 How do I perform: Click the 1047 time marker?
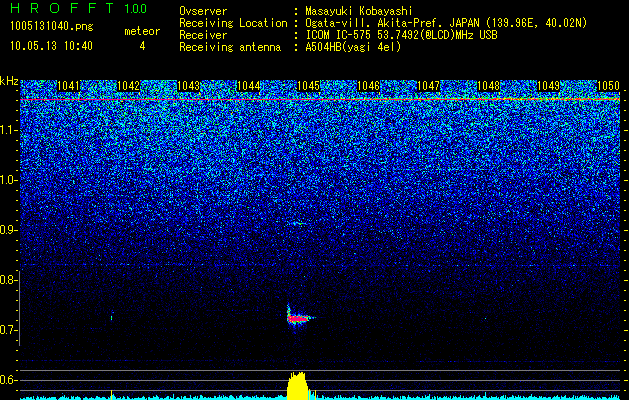click(428, 86)
